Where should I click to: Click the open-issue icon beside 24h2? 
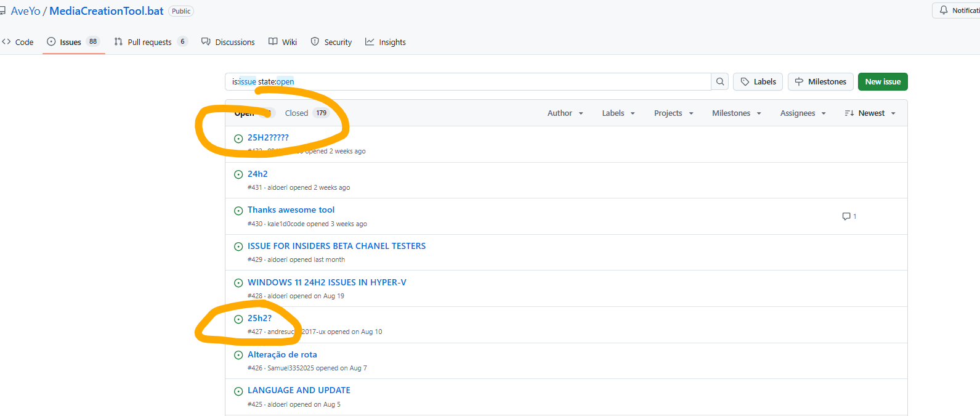click(x=238, y=175)
